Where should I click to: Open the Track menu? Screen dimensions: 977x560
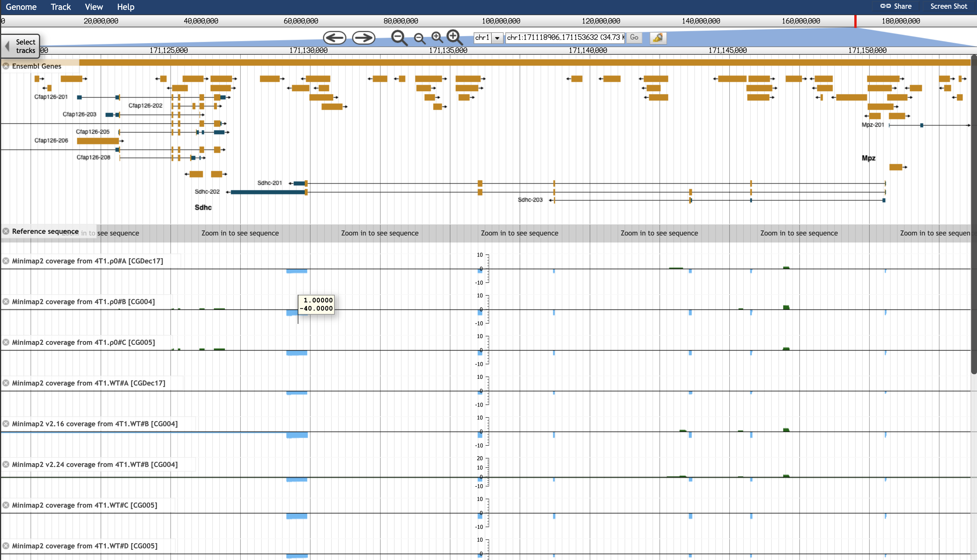click(x=60, y=6)
